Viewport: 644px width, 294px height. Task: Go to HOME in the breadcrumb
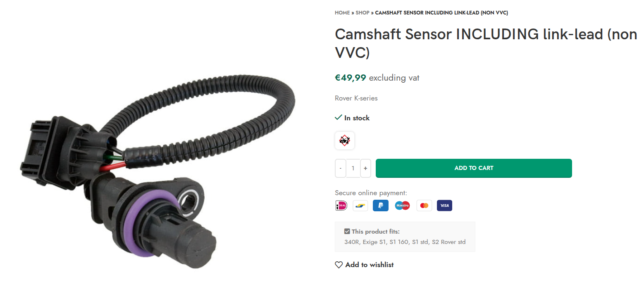pyautogui.click(x=342, y=13)
